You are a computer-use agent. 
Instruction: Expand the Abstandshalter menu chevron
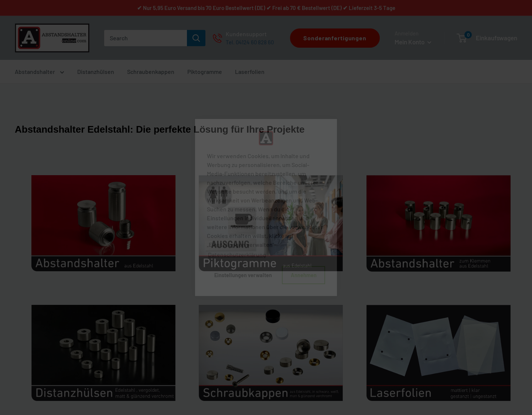[62, 72]
